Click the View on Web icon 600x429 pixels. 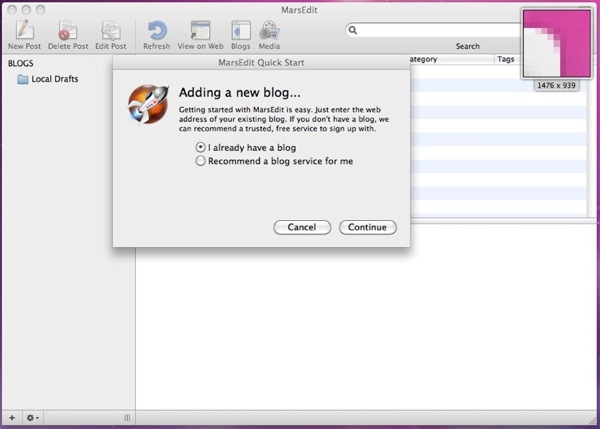pos(201,31)
